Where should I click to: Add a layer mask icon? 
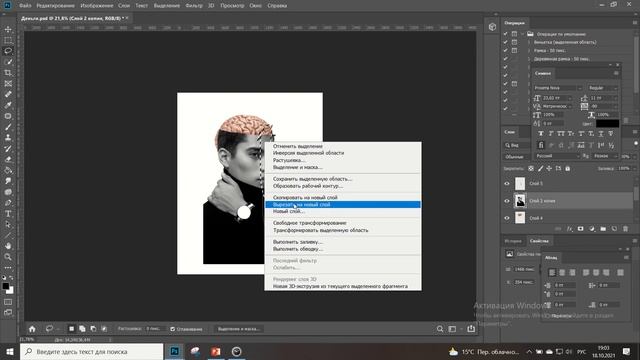point(580,229)
